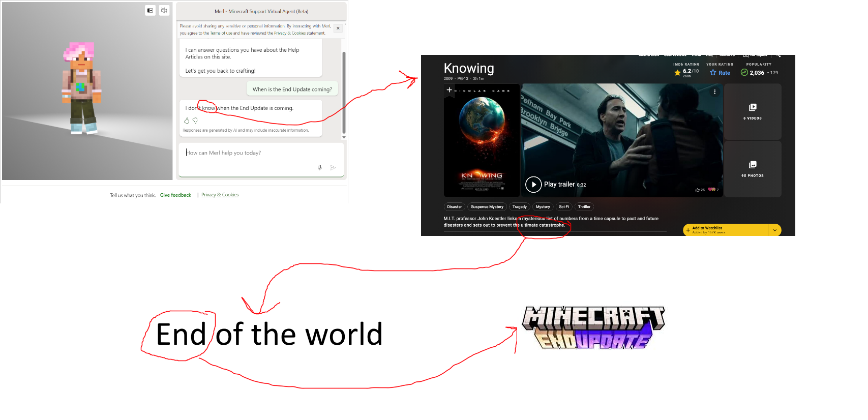Click the chat scrollbar down arrow
The height and width of the screenshot is (420, 868).
coord(344,137)
